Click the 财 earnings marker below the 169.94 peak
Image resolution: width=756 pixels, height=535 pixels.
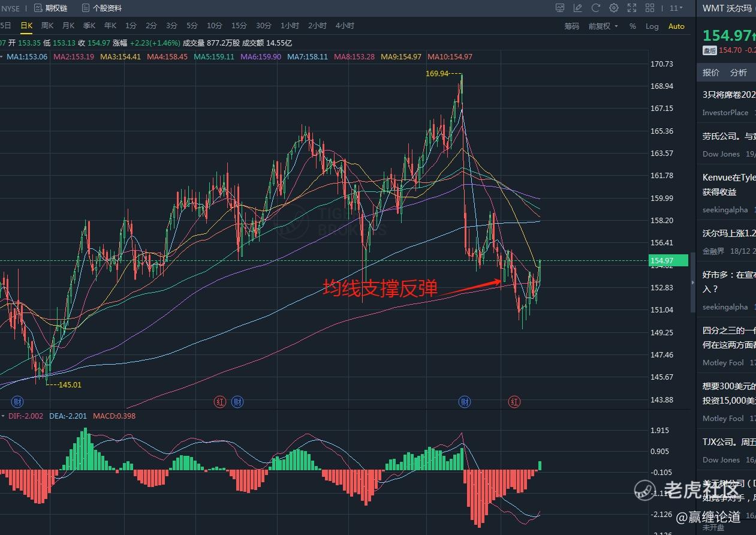(464, 401)
